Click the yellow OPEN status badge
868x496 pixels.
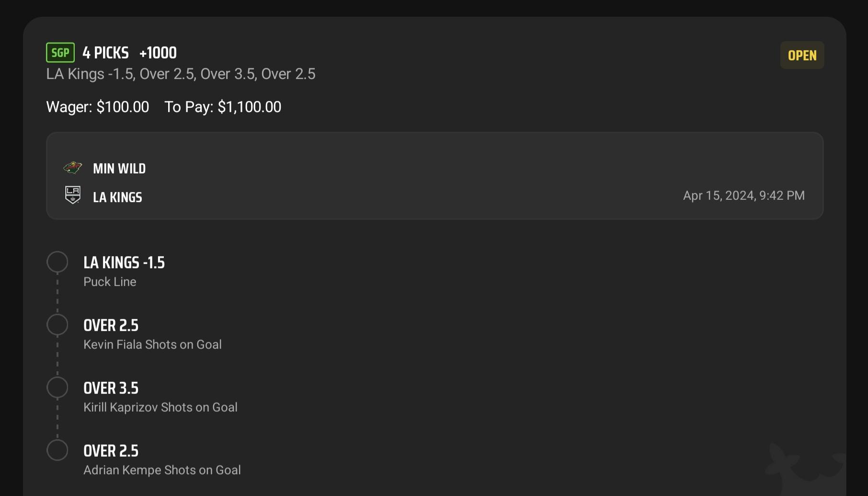pos(802,56)
